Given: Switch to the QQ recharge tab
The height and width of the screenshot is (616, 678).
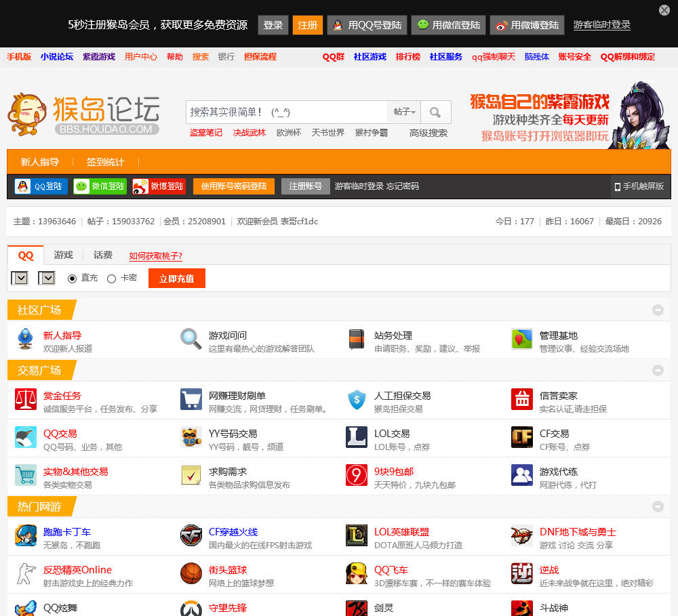Looking at the screenshot, I should tap(26, 255).
